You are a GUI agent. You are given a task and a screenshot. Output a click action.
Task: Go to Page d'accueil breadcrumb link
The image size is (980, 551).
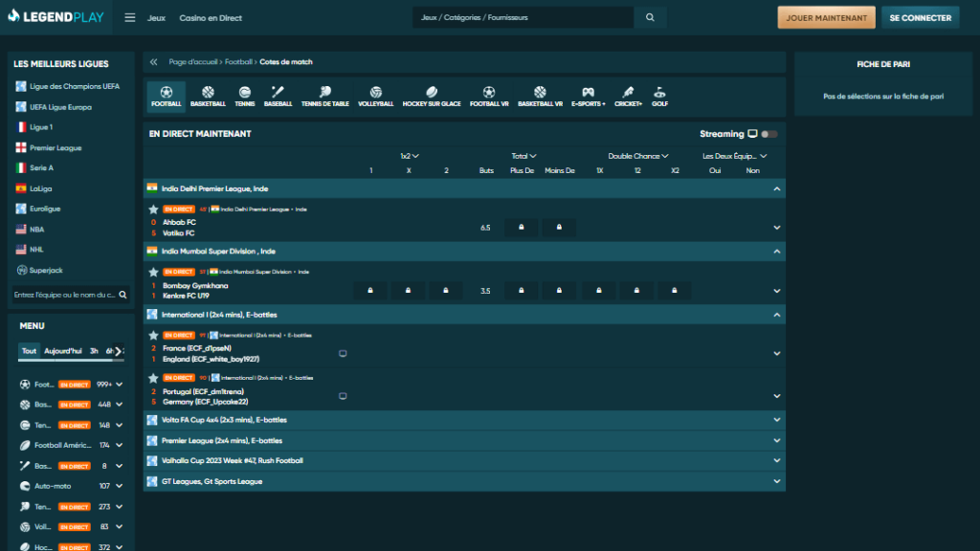tap(193, 62)
